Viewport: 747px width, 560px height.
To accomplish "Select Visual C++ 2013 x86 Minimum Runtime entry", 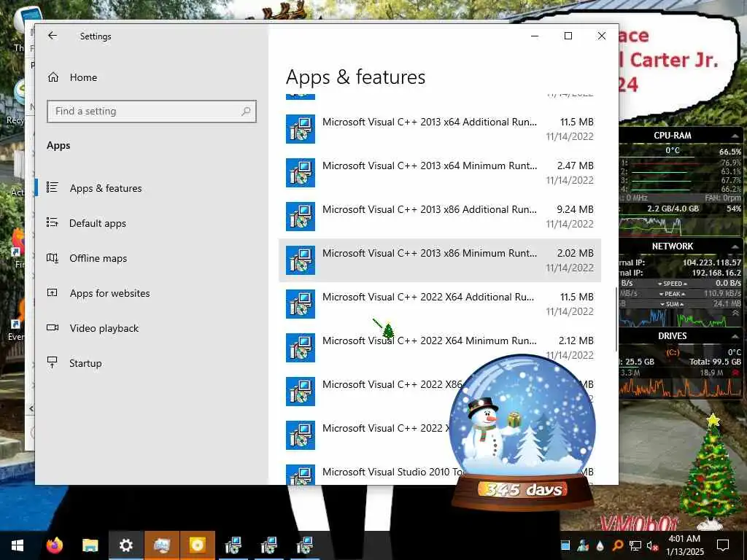I will tap(440, 260).
